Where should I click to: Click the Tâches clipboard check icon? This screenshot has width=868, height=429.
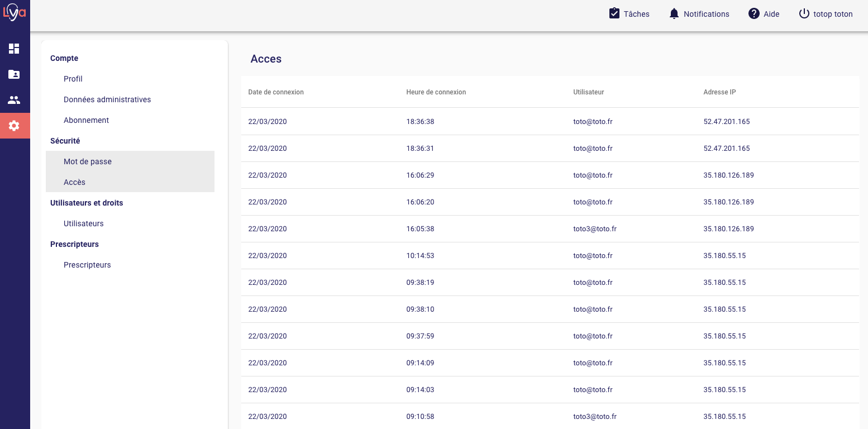[x=614, y=13]
